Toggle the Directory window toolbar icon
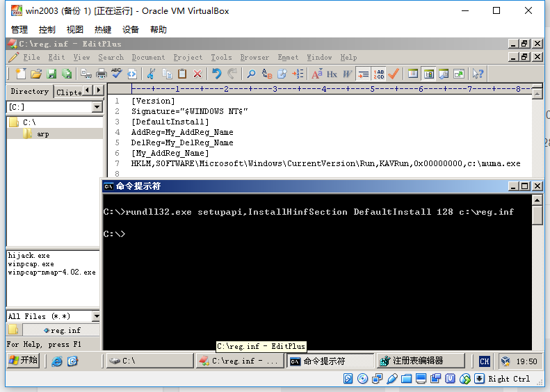The image size is (550, 392). pos(428,74)
